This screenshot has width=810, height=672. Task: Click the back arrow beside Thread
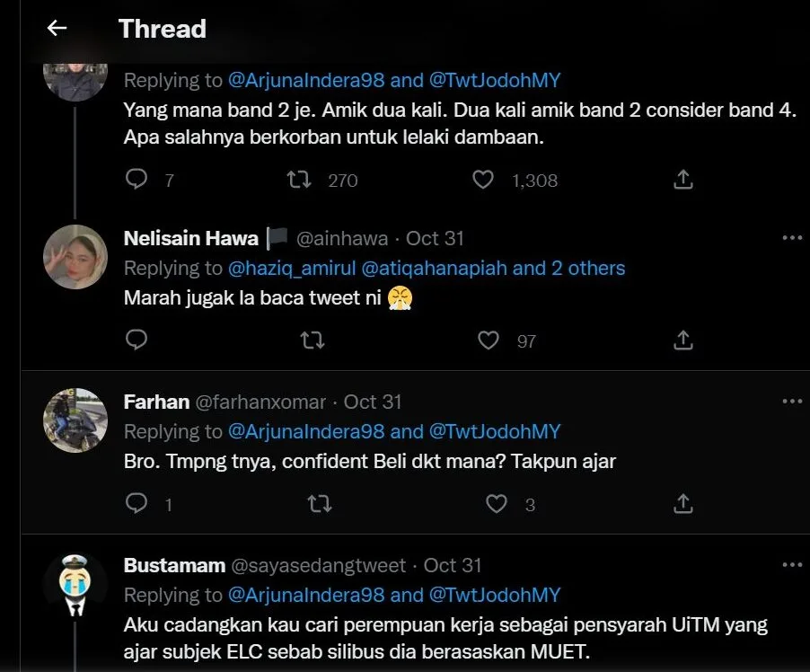point(57,29)
